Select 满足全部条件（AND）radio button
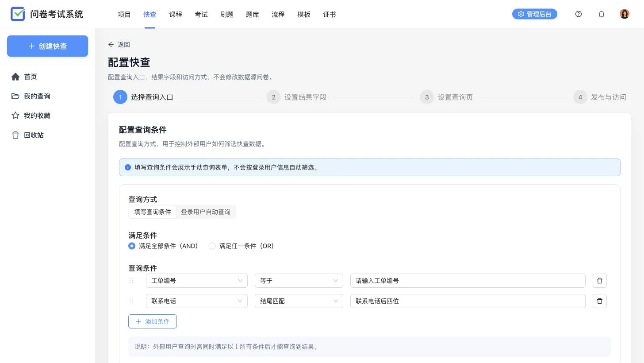This screenshot has width=644, height=363. (x=132, y=246)
